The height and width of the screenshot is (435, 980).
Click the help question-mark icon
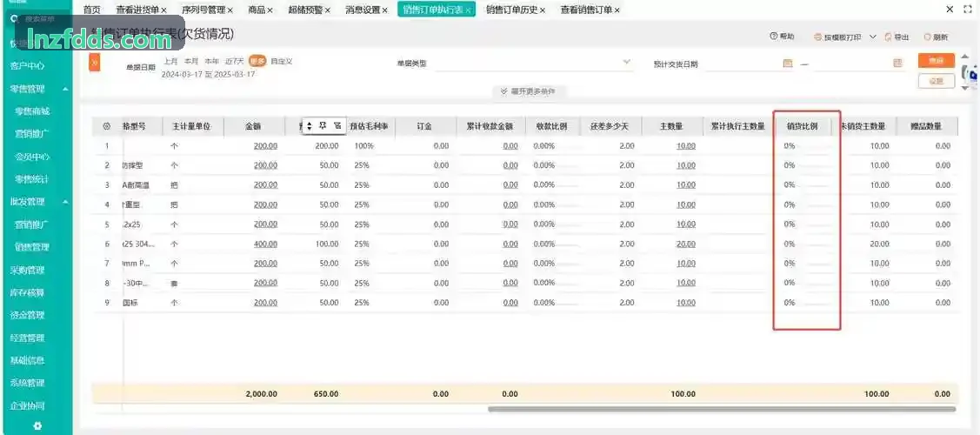(x=774, y=37)
